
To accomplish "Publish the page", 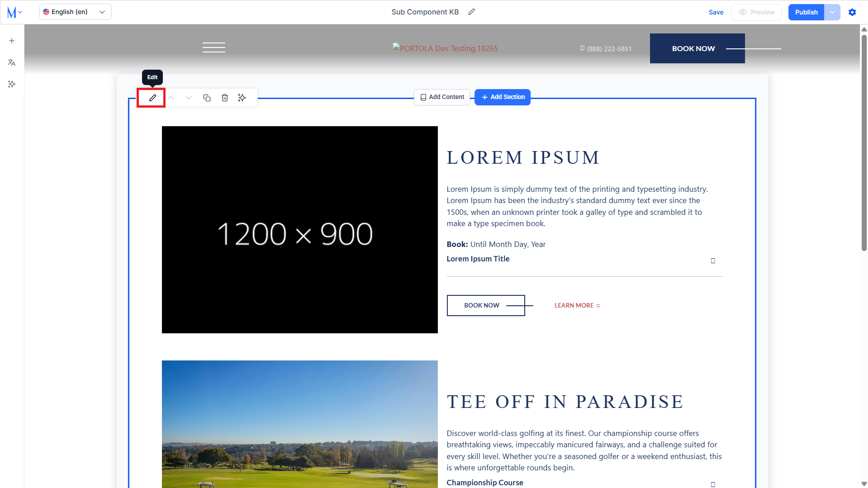I will [806, 12].
